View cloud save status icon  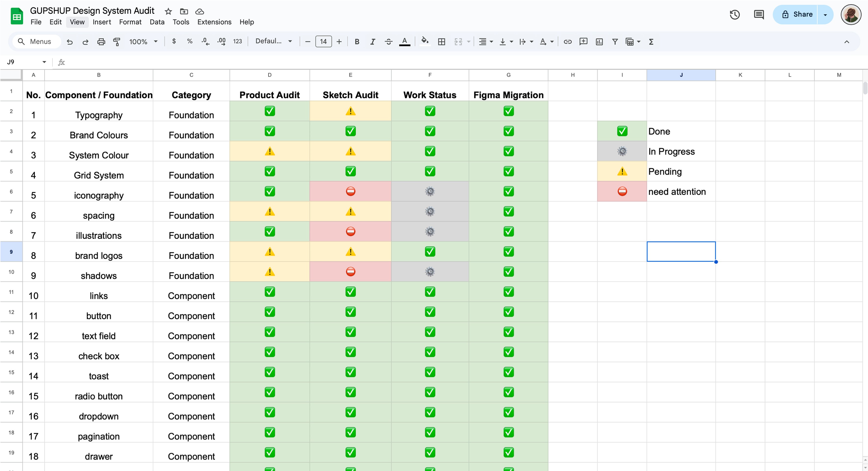point(200,12)
